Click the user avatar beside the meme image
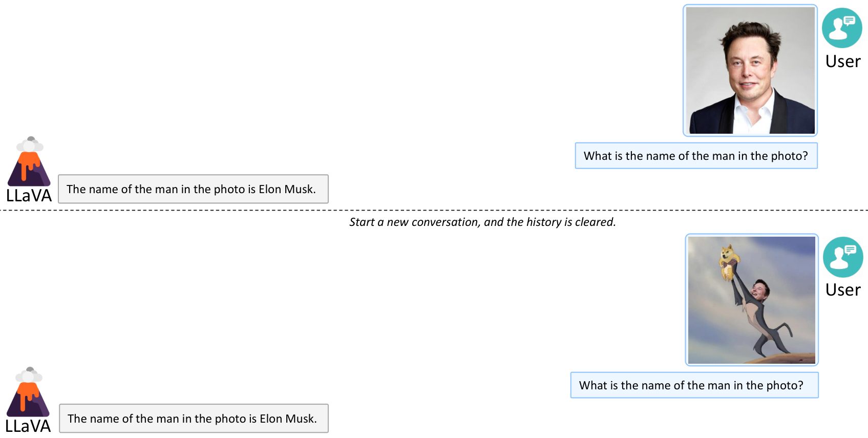Image resolution: width=868 pixels, height=438 pixels. [x=842, y=257]
